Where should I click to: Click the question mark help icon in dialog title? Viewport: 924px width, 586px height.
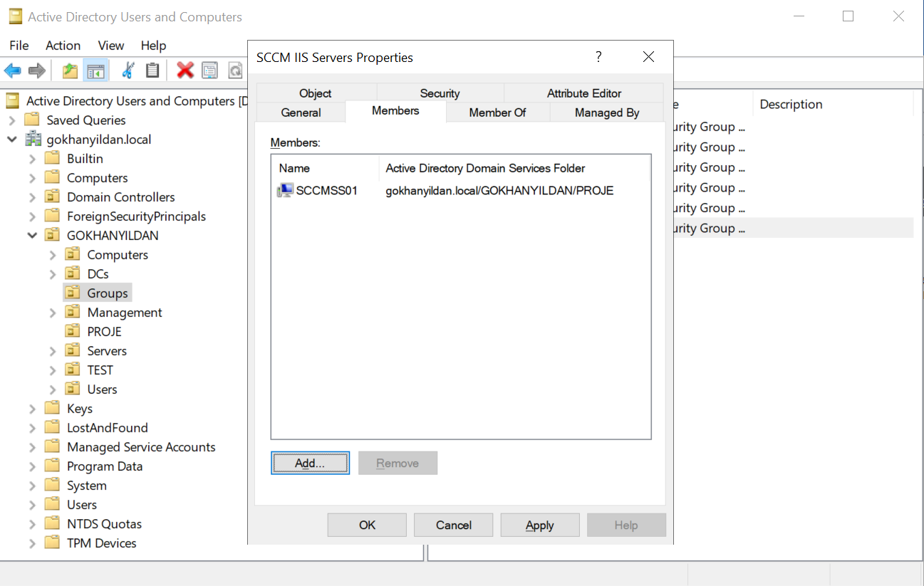(x=598, y=57)
